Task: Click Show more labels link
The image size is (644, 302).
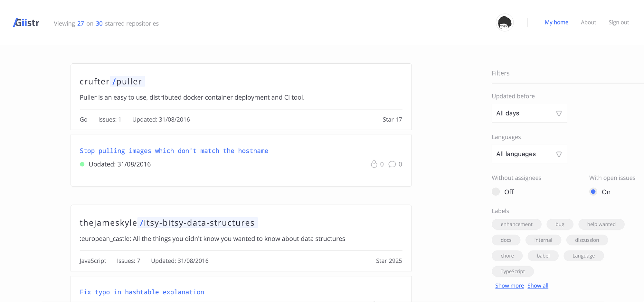Action: 509,286
